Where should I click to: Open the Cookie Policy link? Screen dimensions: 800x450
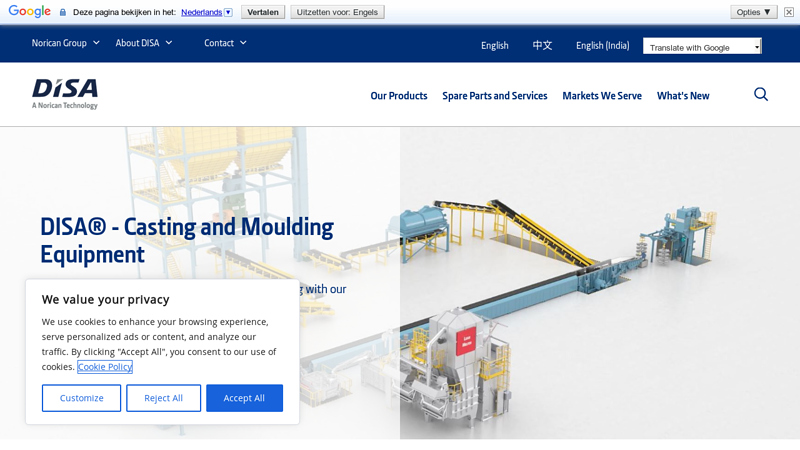click(105, 366)
